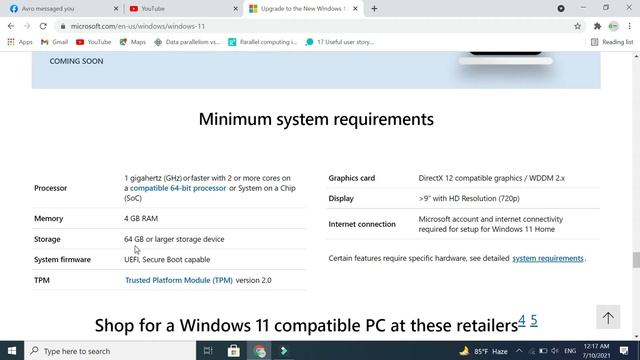Image resolution: width=640 pixels, height=360 pixels.
Task: Open the Chrome profile avatar
Action: [x=613, y=26]
